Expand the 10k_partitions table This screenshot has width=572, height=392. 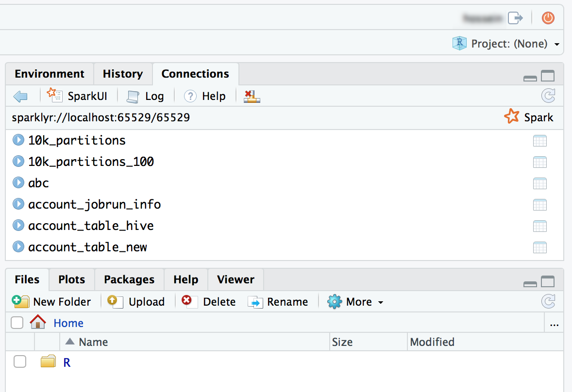pos(18,140)
